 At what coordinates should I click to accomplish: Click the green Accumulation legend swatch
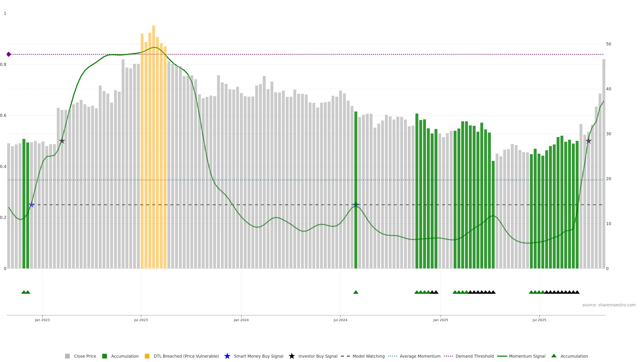pos(104,356)
